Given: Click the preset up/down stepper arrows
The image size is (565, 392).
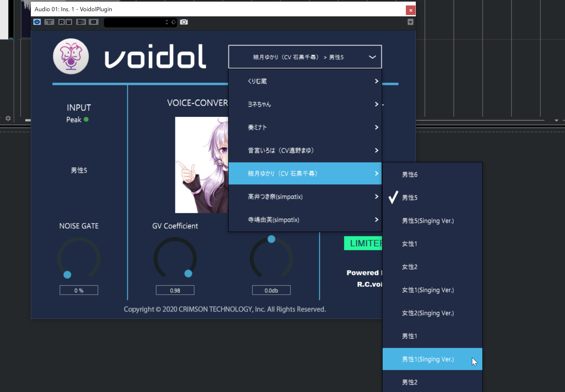Looking at the screenshot, I should click(x=167, y=22).
